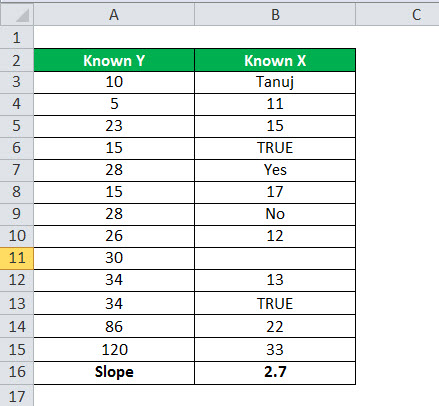The width and height of the screenshot is (439, 406).
Task: Click the slope result cell 2.7
Action: (x=275, y=373)
